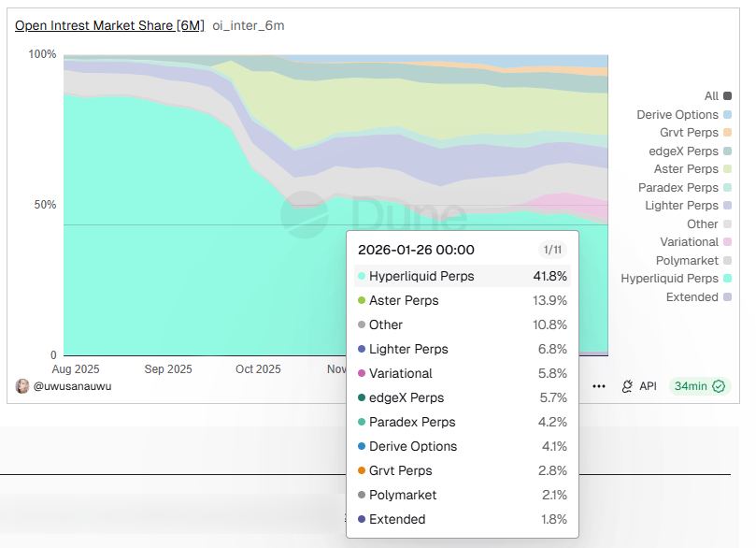
Task: Click Lighter Perps 6.8% tooltip row
Action: pyautogui.click(x=463, y=349)
